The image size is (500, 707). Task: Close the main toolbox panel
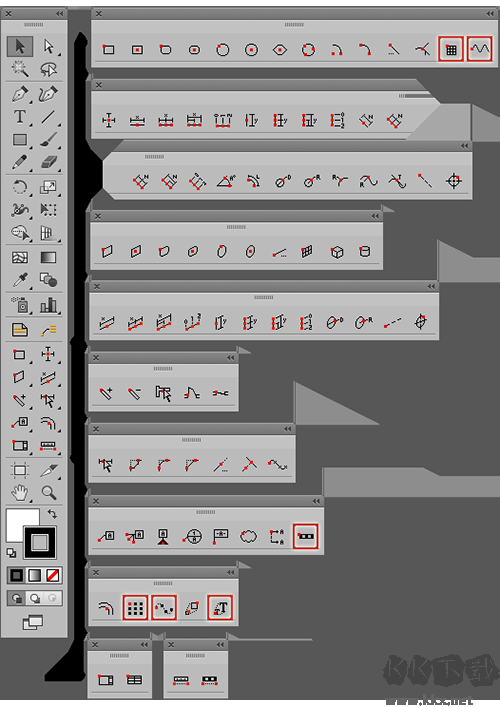8,14
